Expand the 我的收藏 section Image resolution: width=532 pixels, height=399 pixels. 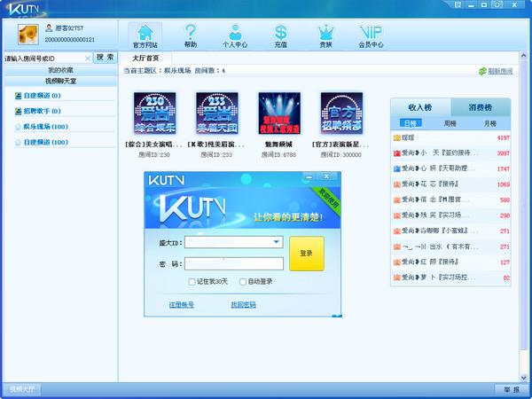(60, 70)
